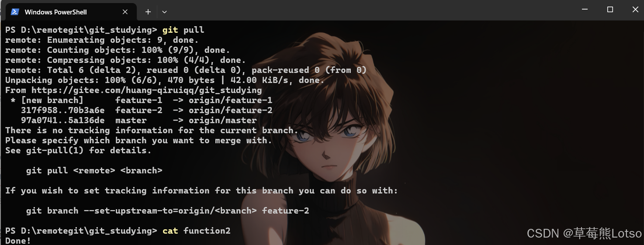Image resolution: width=644 pixels, height=245 pixels.
Task: Expand the new-tab profile dropdown chevron
Action: (x=164, y=12)
